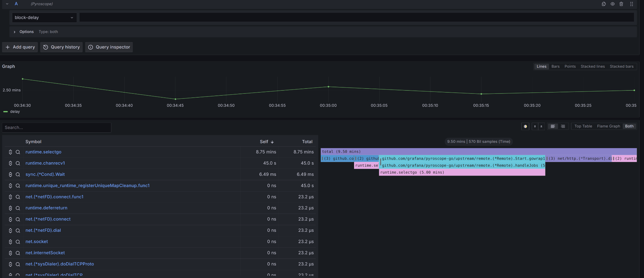Open the flame graph color scheme picker
Viewport: 644px width, 278px height.
(x=525, y=126)
